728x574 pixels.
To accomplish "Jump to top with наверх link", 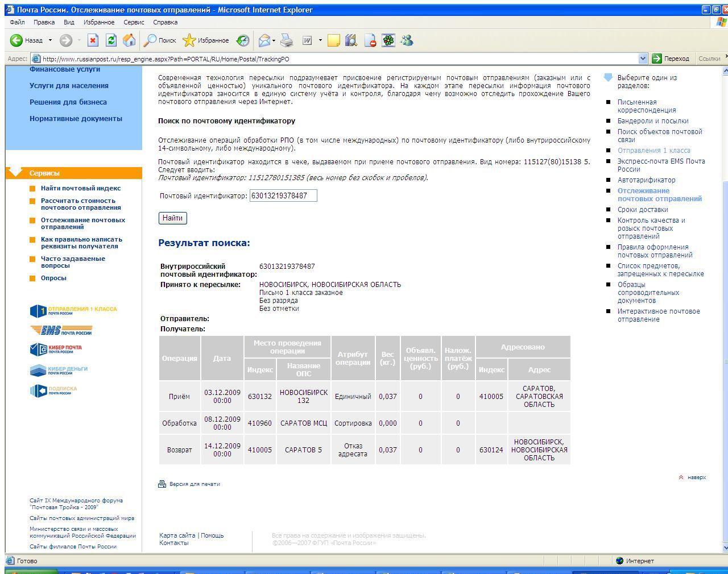I will point(696,477).
